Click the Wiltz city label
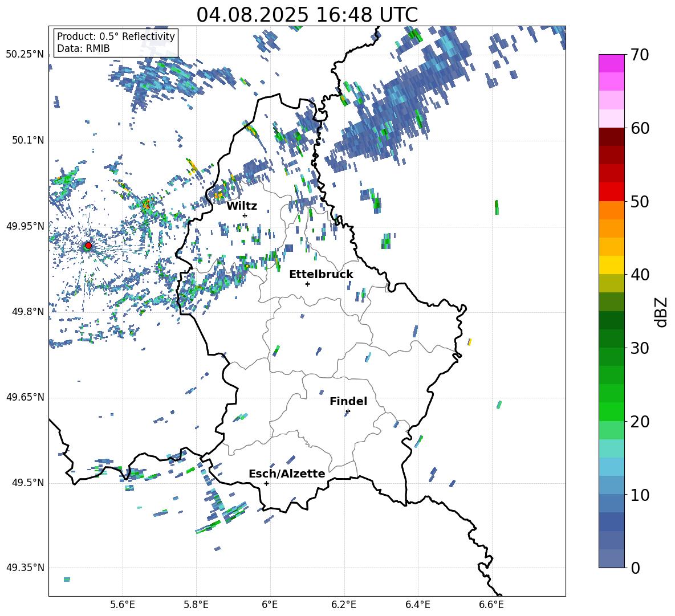Screen dimensions: 675x616 pos(242,206)
